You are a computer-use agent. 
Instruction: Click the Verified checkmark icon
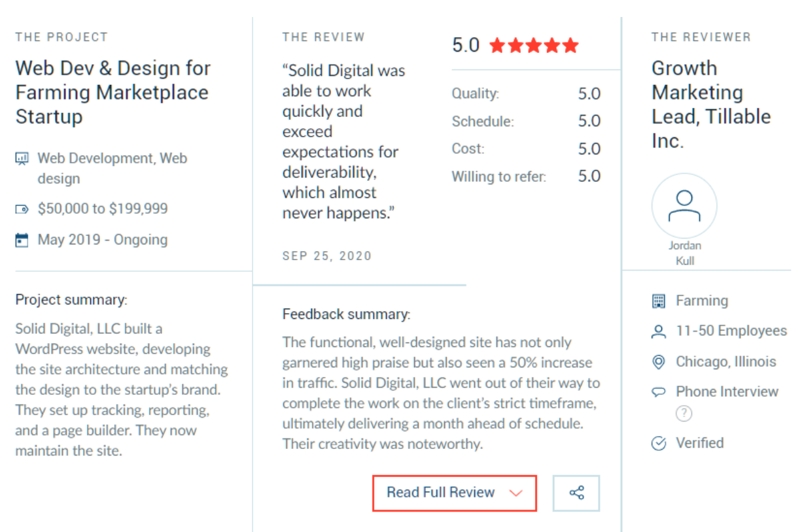coord(659,444)
